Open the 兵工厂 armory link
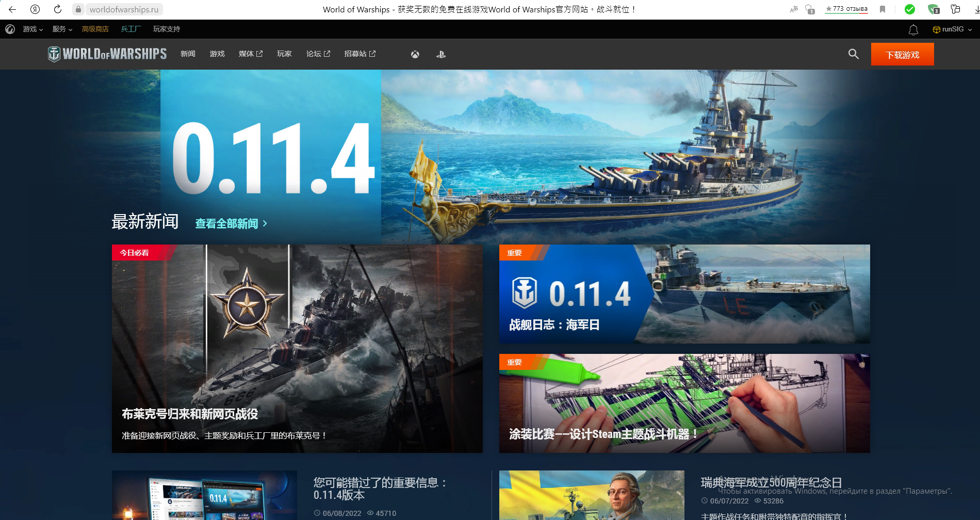 pyautogui.click(x=131, y=29)
